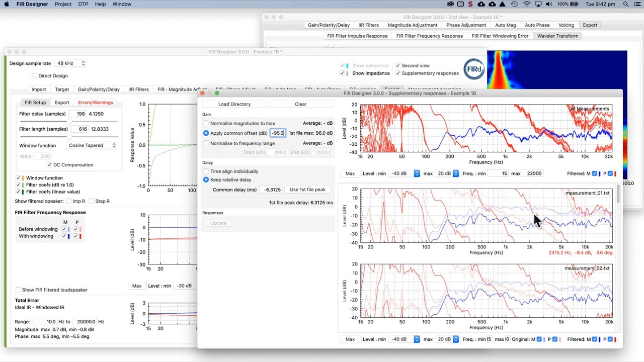Click the scrollbar of the measurements list
This screenshot has height=362, width=644.
click(619, 194)
